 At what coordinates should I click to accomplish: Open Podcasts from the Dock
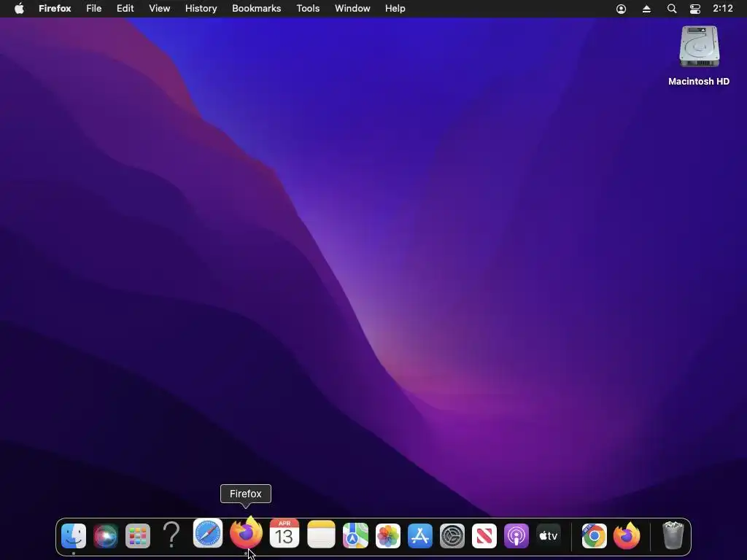pos(516,536)
